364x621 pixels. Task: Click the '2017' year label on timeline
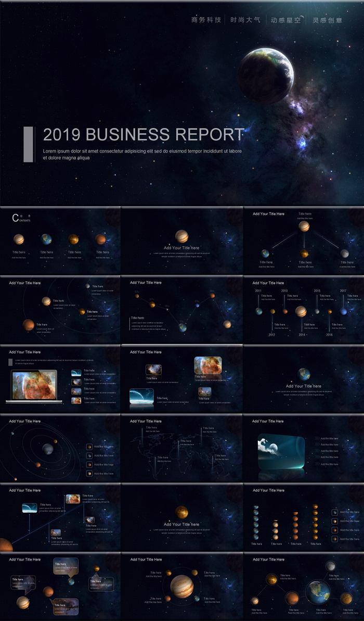(343, 290)
